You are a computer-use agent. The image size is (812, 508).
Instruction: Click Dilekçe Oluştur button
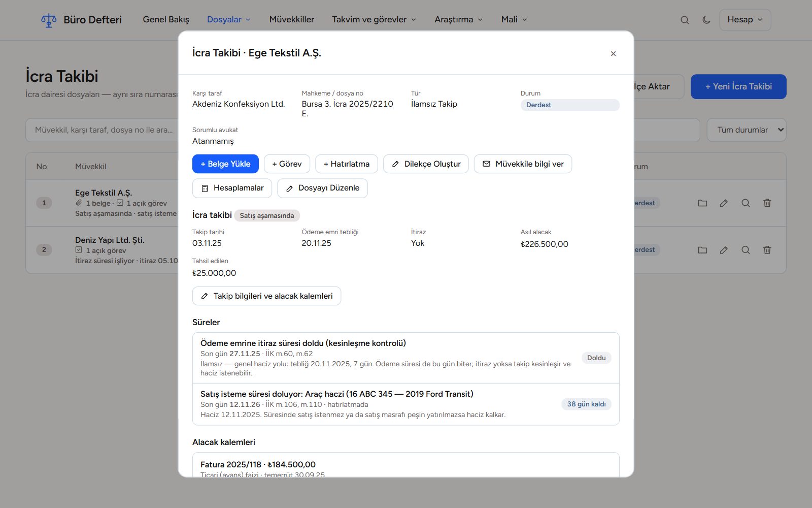coord(426,164)
